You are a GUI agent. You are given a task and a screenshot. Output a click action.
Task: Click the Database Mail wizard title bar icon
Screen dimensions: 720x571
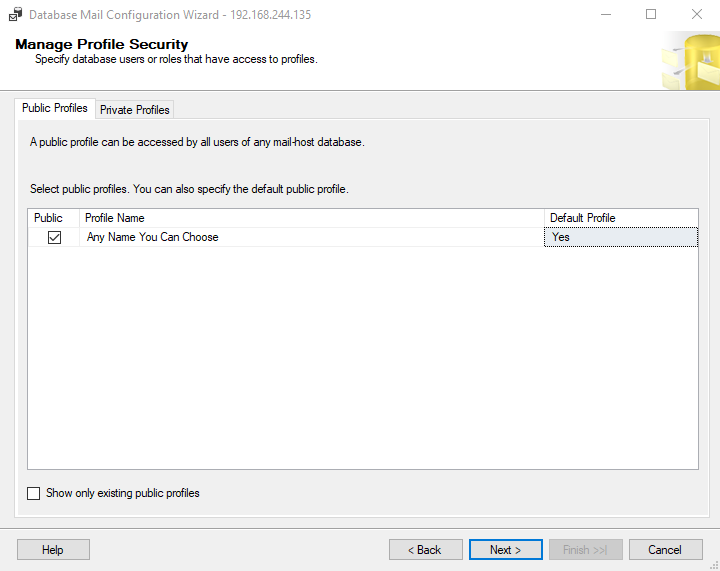[x=16, y=15]
